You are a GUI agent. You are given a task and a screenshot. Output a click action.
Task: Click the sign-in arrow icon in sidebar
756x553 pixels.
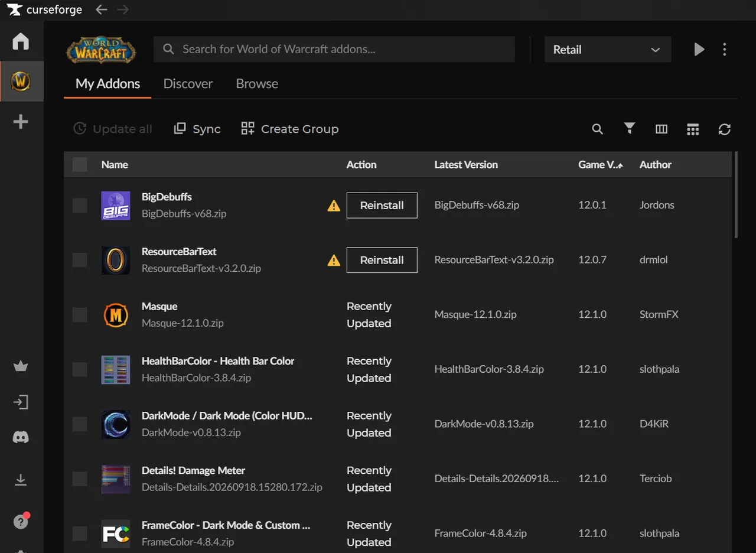[x=21, y=402]
